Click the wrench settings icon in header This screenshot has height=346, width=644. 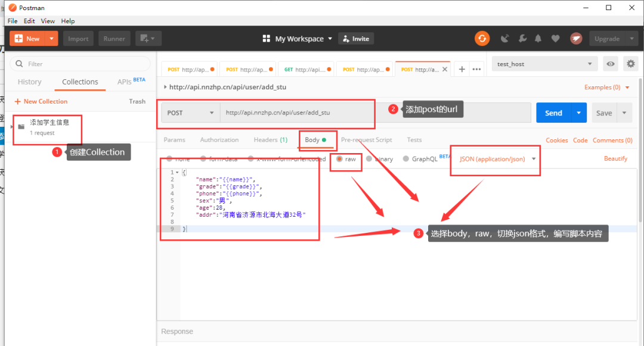pos(522,38)
